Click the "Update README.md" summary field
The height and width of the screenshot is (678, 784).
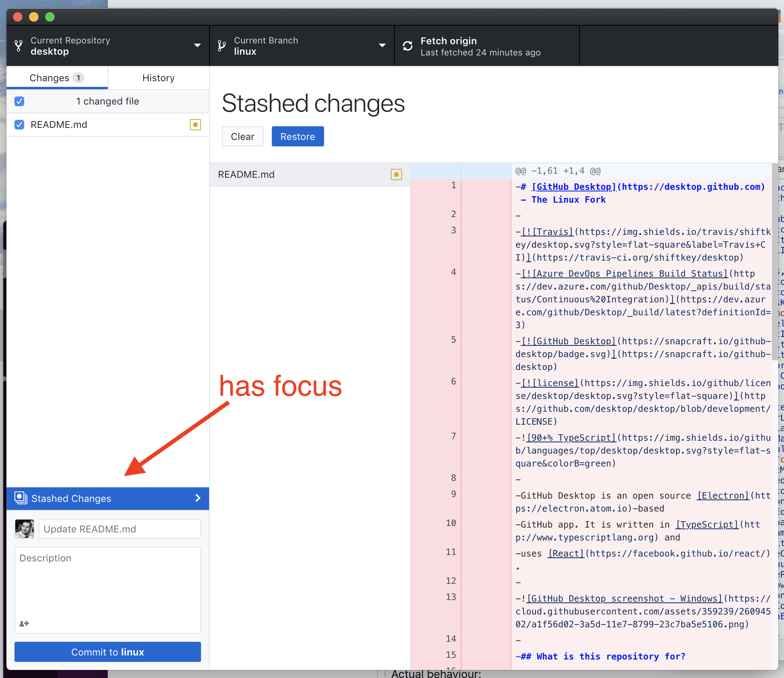pos(119,529)
